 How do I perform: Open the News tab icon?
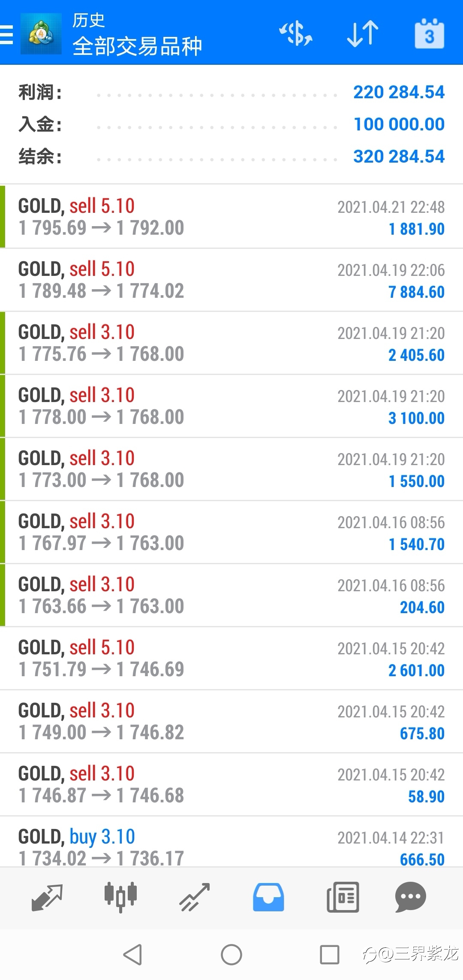click(343, 897)
